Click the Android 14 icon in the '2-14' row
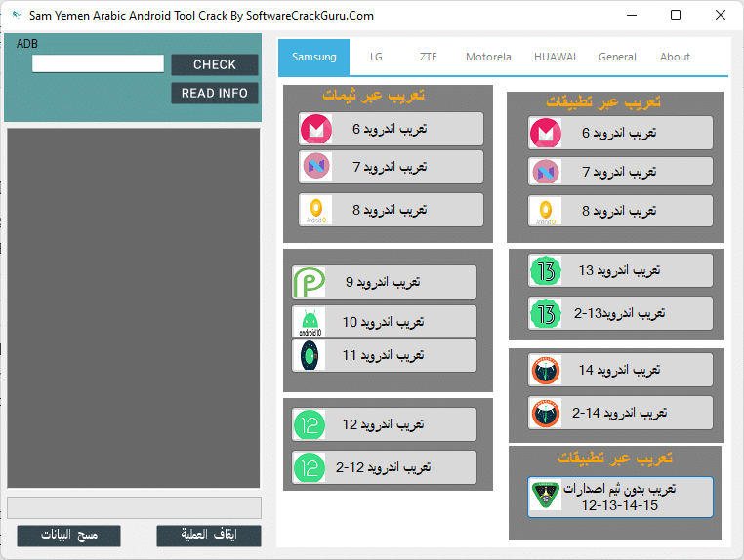The width and height of the screenshot is (744, 560). pyautogui.click(x=546, y=413)
